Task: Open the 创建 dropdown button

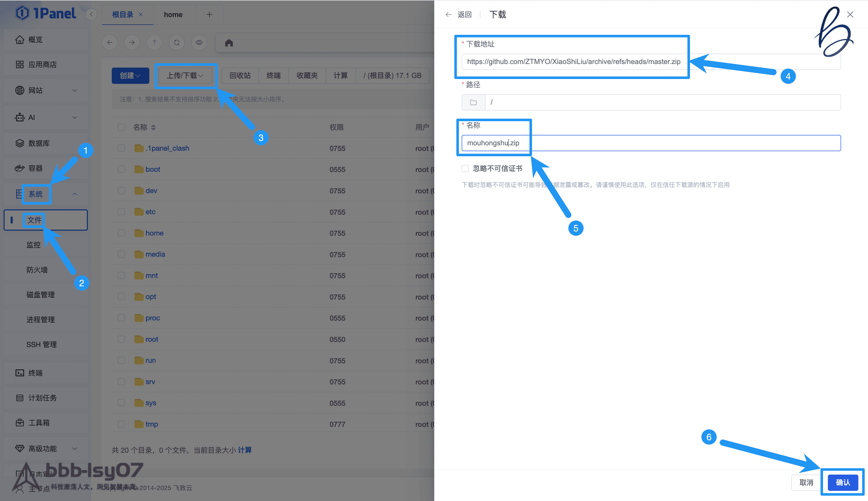Action: pyautogui.click(x=130, y=75)
